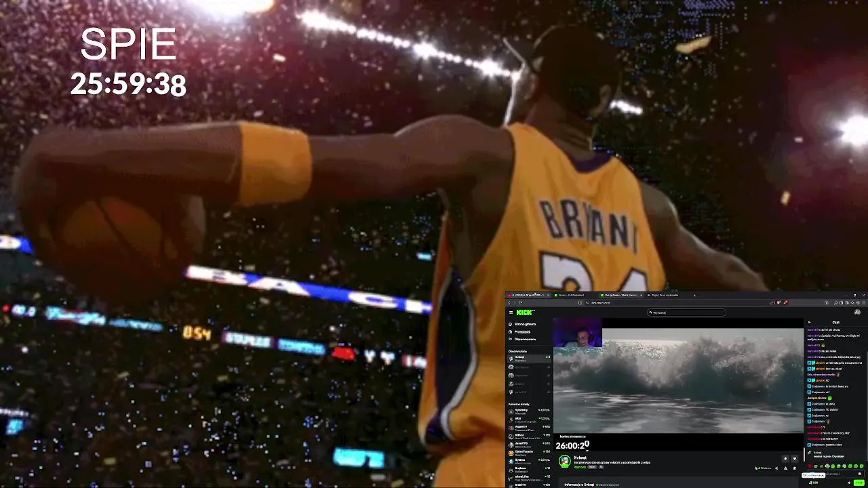The width and height of the screenshot is (868, 488).
Task: Collapse the chat panel arrow
Action: (x=809, y=323)
